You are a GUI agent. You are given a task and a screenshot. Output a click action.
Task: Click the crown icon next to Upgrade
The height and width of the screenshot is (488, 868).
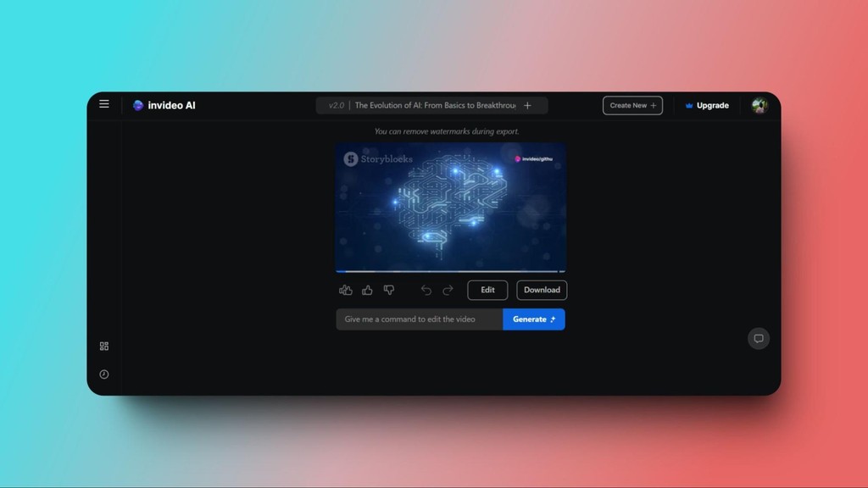[x=688, y=105]
